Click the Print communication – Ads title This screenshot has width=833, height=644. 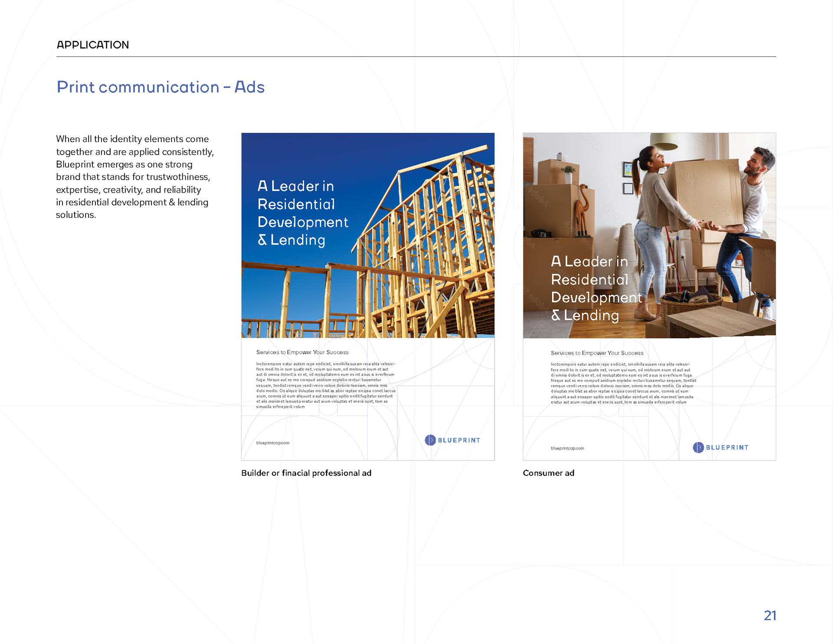pyautogui.click(x=161, y=87)
